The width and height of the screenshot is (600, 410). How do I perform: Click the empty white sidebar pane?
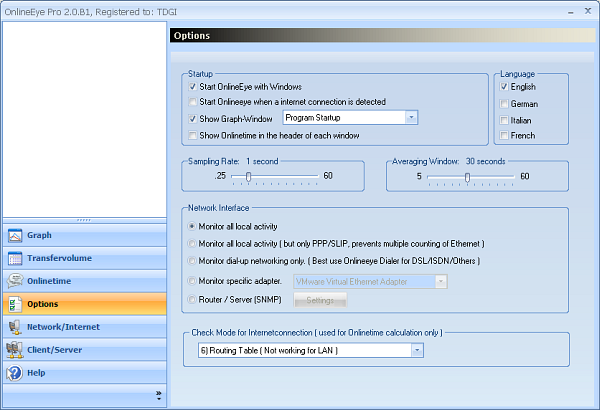pyautogui.click(x=85, y=119)
